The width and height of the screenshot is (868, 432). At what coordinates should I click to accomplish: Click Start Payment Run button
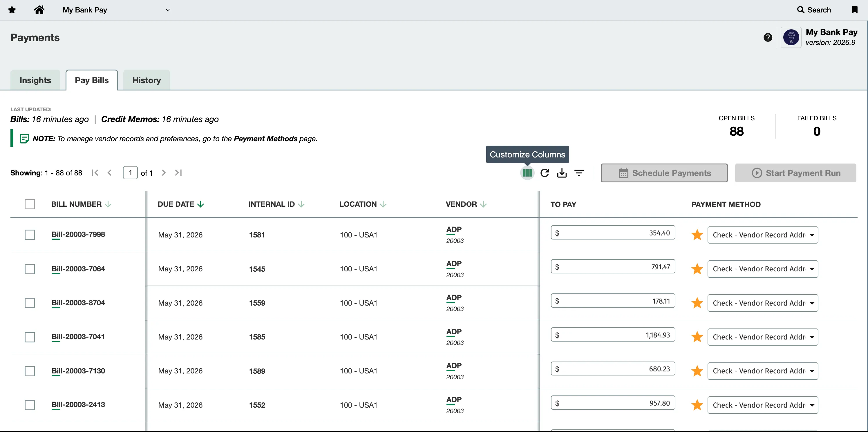[x=795, y=173]
